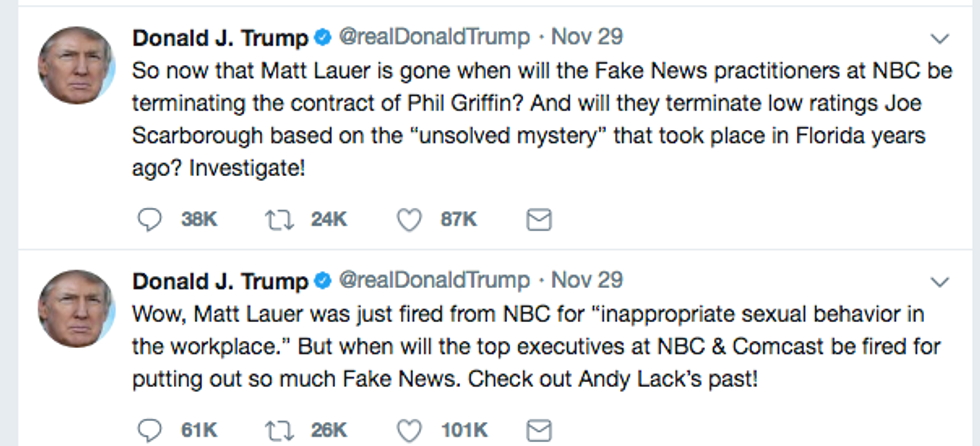Image resolution: width=980 pixels, height=446 pixels.
Task: Like the tweet with 101K likes
Action: point(409,430)
